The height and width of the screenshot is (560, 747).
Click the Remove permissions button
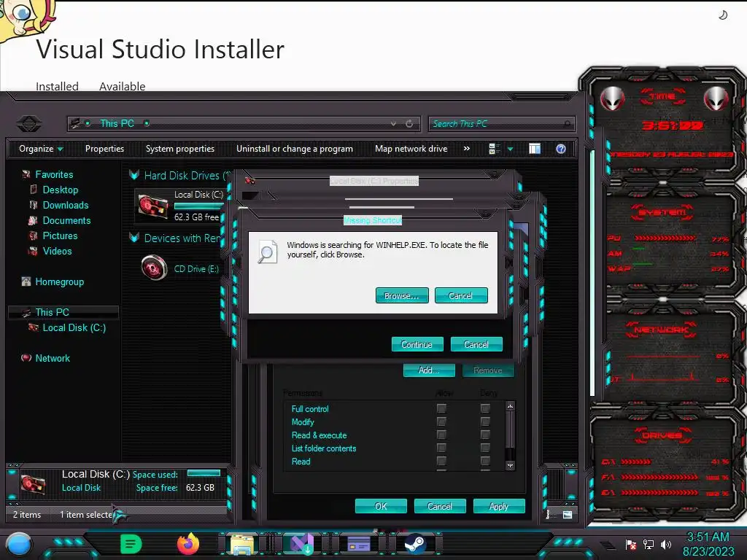(x=488, y=370)
